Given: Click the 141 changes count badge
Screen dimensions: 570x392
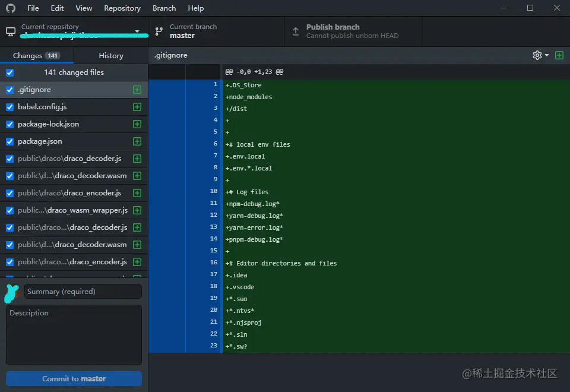Looking at the screenshot, I should point(53,56).
